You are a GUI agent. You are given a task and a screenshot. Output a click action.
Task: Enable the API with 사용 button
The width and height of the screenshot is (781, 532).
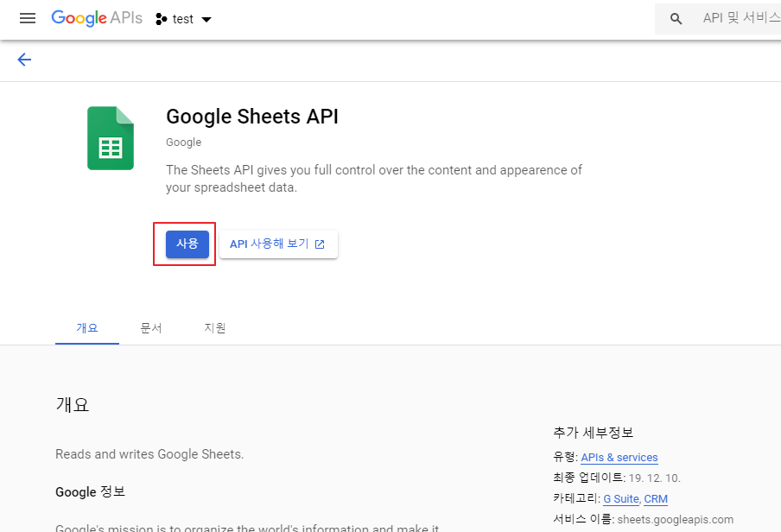[187, 244]
